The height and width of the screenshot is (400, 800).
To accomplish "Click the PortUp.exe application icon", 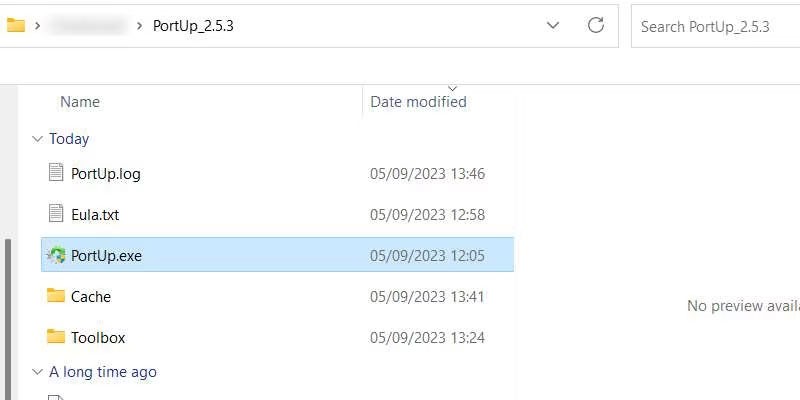I will click(x=56, y=255).
